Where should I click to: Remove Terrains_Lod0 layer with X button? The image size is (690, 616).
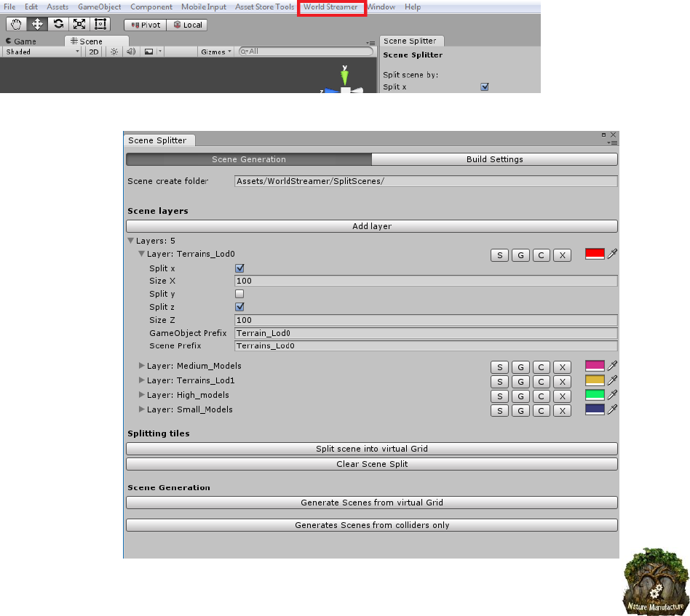pos(563,255)
